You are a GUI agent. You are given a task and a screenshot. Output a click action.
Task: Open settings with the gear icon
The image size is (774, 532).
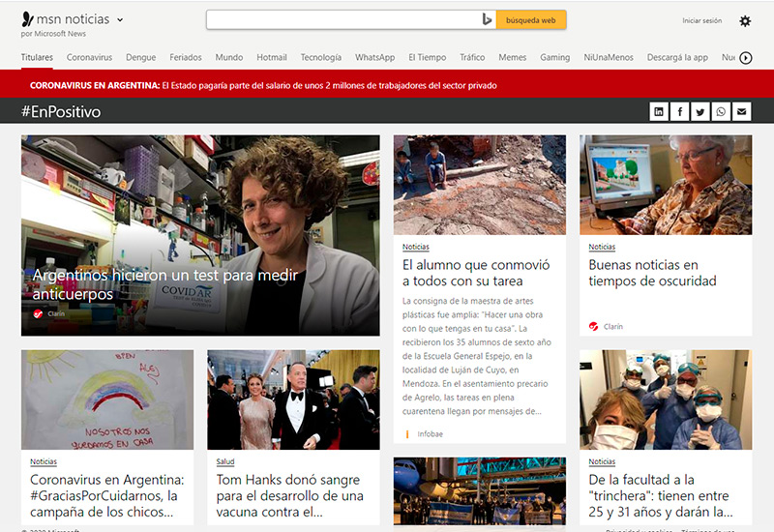tap(744, 21)
